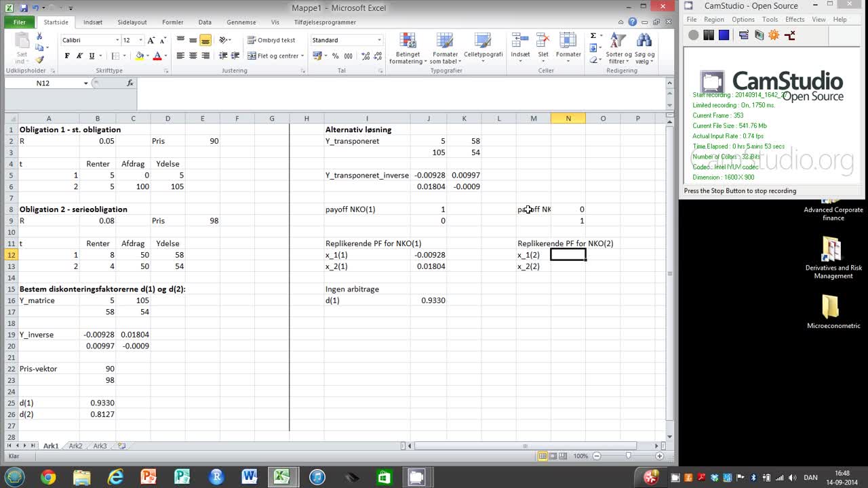The height and width of the screenshot is (488, 868).
Task: Click CamStudio blue Stop button
Action: click(x=724, y=35)
